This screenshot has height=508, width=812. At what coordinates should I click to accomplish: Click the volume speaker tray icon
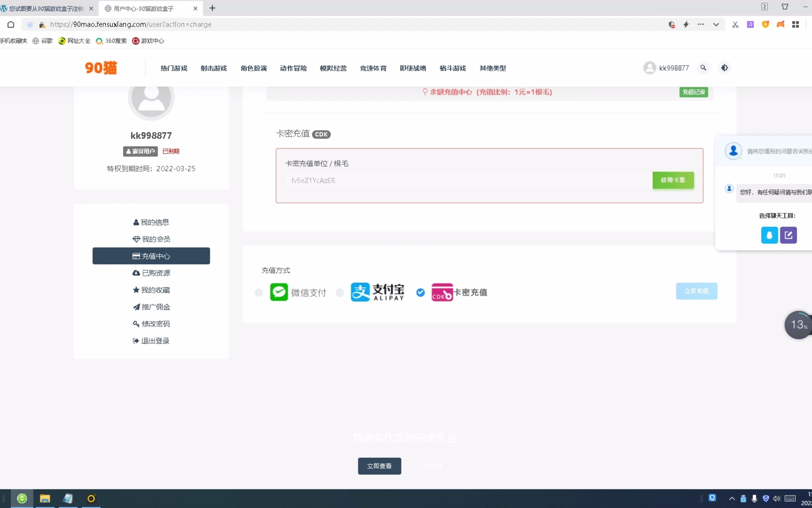coord(777,499)
